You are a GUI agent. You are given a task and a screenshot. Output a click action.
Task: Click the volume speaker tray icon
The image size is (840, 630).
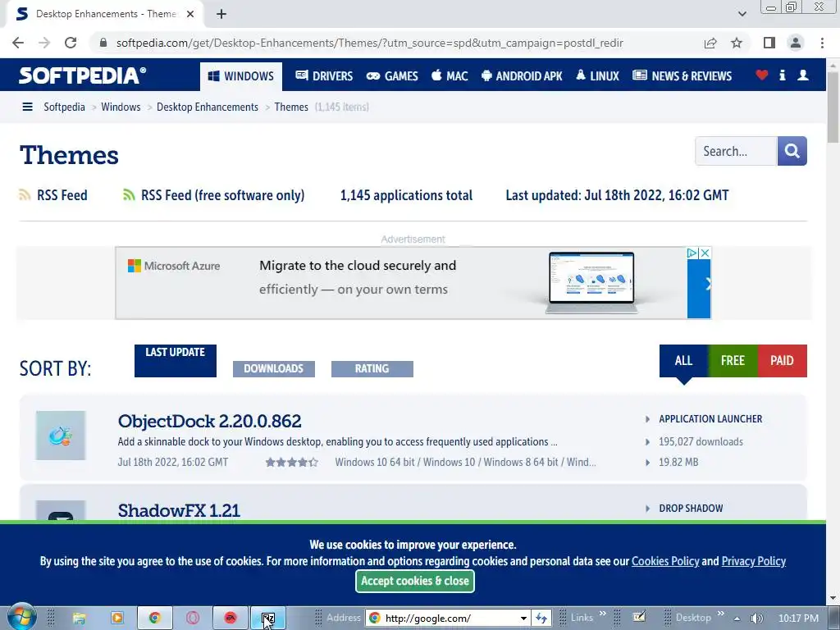coord(756,619)
